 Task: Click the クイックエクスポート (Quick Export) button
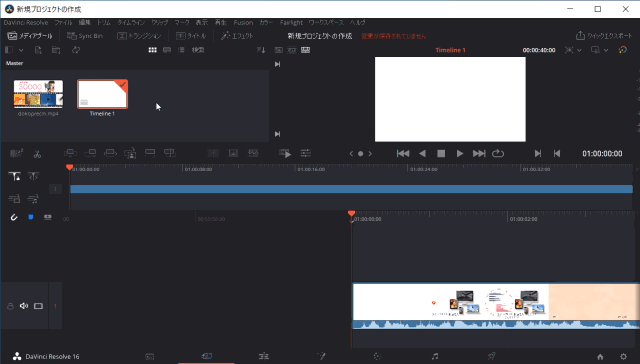[x=604, y=36]
